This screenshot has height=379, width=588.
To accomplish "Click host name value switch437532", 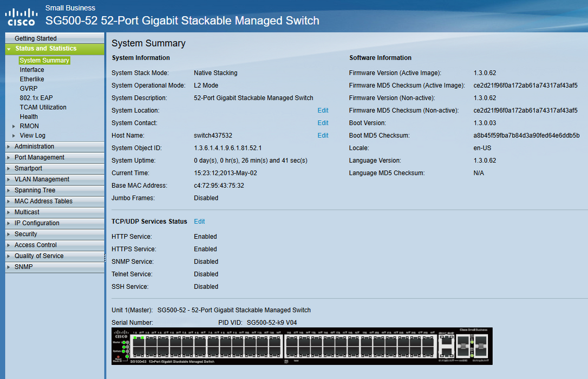I will coord(213,135).
